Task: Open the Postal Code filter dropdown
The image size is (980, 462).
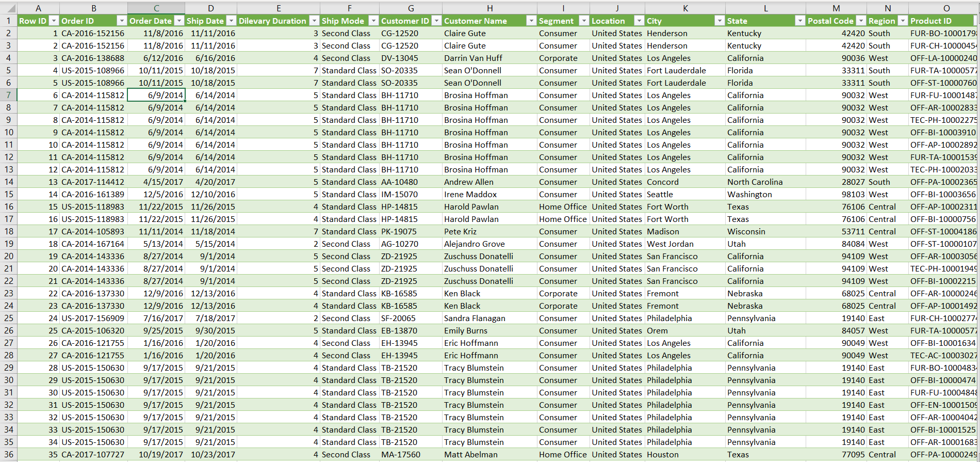Action: click(861, 21)
